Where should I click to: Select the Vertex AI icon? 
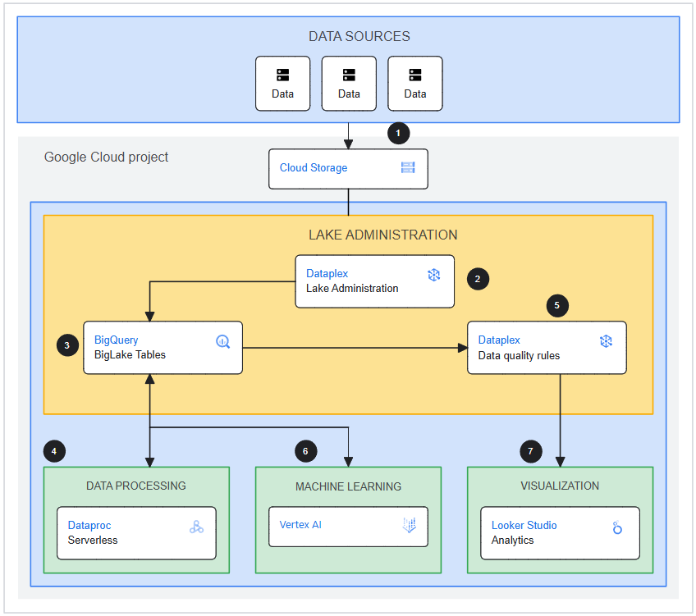coord(409,526)
